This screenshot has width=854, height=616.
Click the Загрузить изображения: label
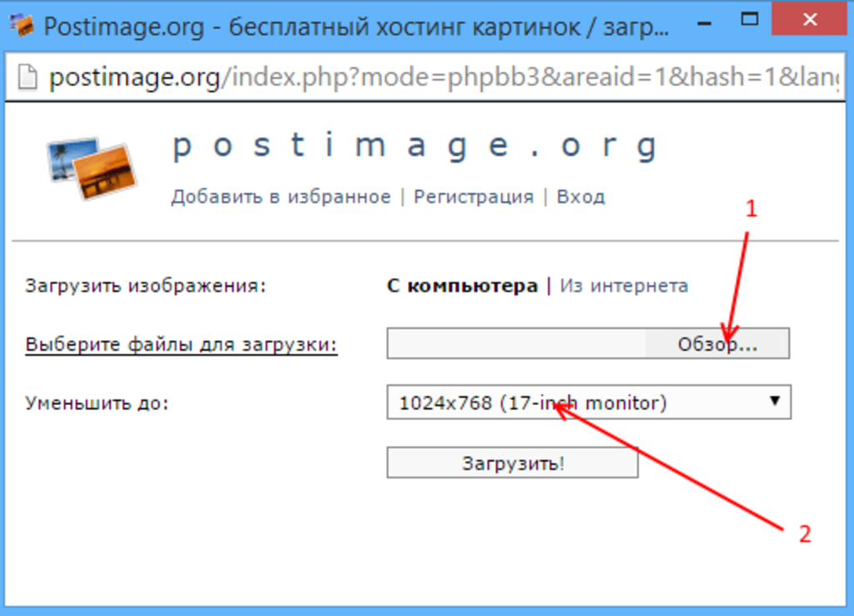pyautogui.click(x=145, y=286)
